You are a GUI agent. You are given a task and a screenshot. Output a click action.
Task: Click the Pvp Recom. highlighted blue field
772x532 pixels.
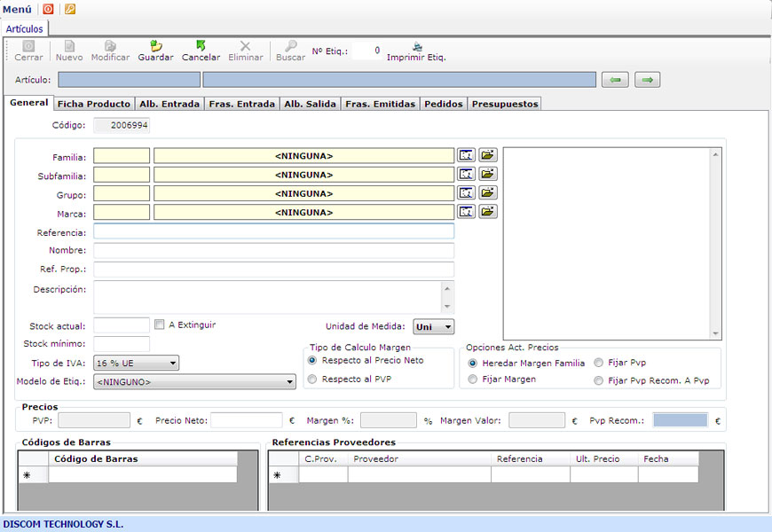coord(680,420)
